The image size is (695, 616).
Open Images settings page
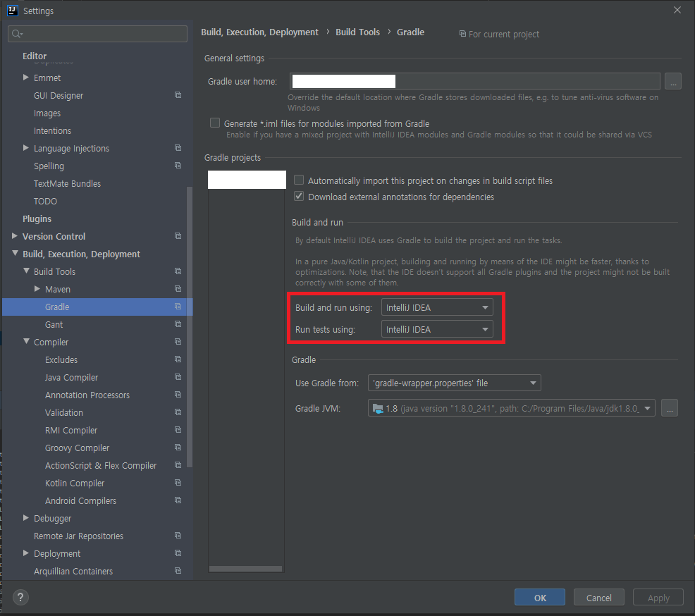pos(47,113)
